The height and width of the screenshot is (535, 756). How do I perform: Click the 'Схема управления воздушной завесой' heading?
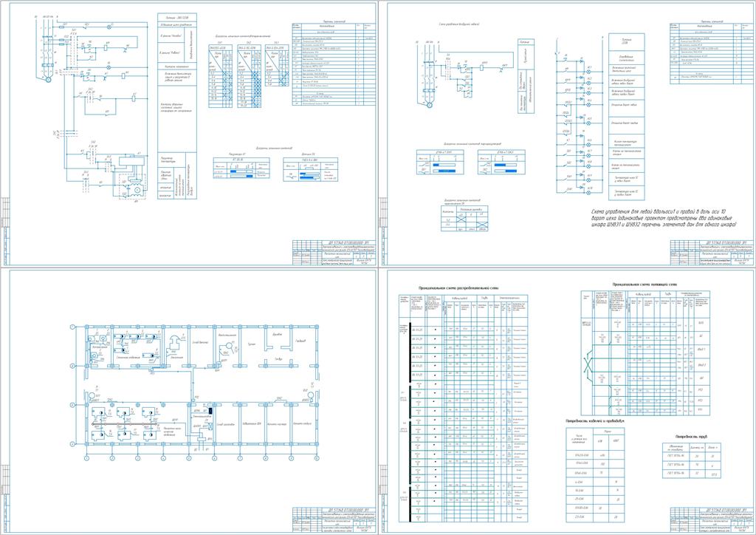click(459, 24)
